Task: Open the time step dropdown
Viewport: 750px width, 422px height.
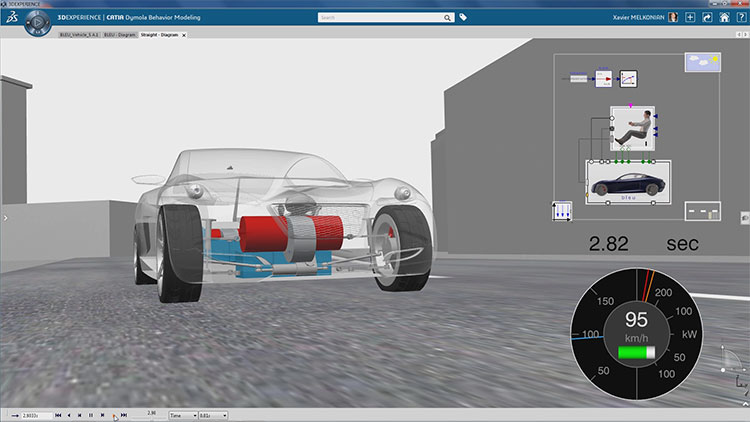Action: click(213, 415)
